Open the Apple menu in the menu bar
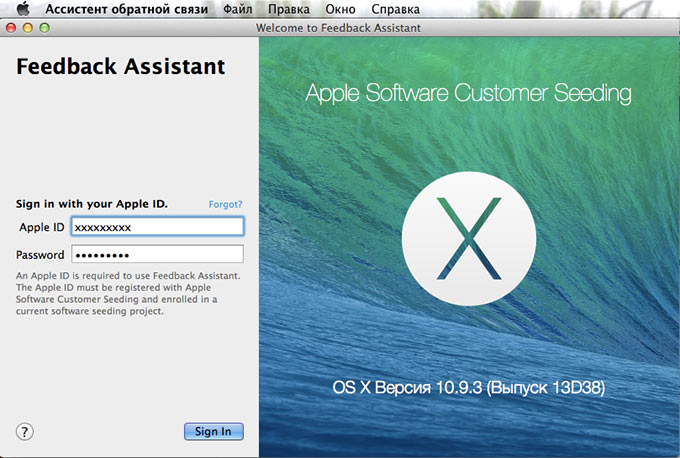Viewport: 680px width, 458px height. (x=23, y=9)
